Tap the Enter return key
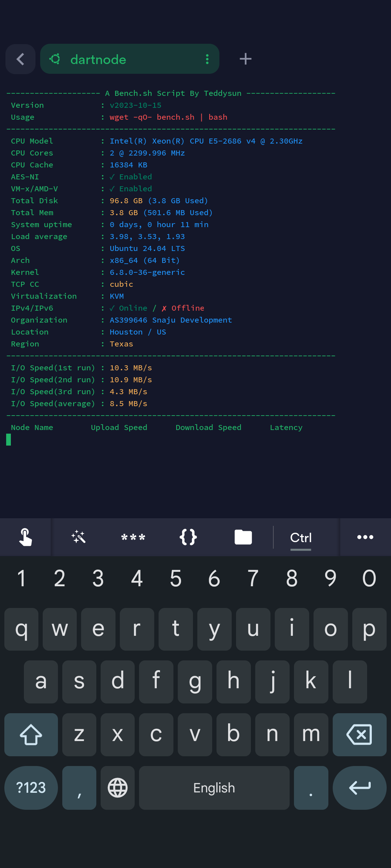The image size is (391, 868). [360, 788]
